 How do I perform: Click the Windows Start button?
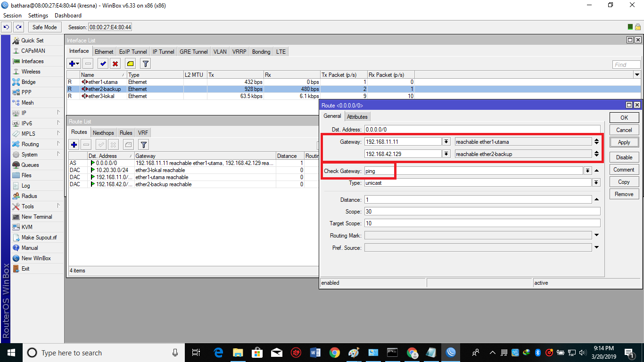tap(11, 353)
